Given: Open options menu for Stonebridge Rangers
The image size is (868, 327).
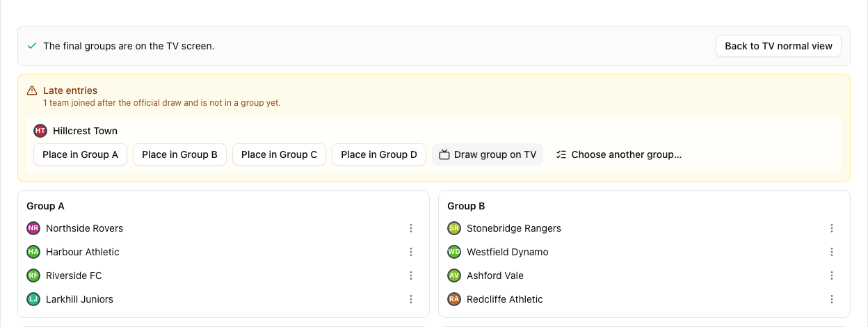Looking at the screenshot, I should 832,228.
